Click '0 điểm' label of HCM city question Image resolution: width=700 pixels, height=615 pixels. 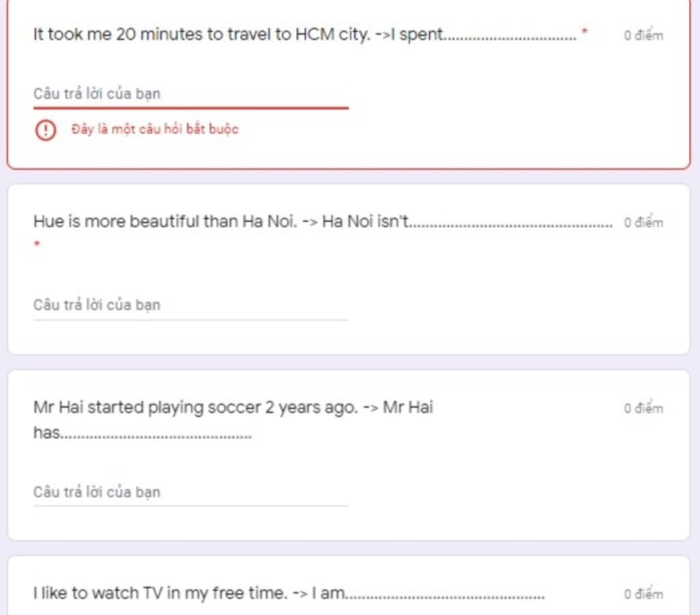[x=643, y=36]
